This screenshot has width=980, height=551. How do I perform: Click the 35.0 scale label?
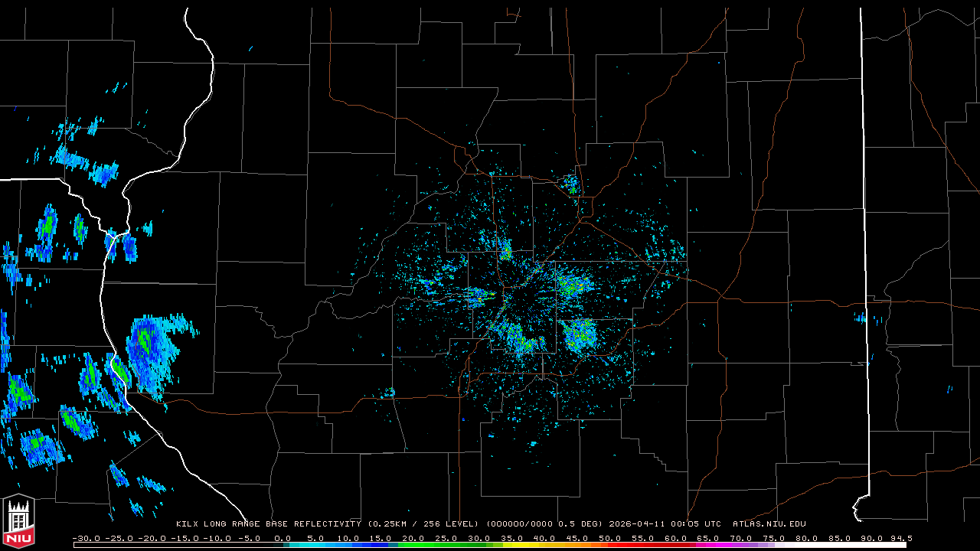click(513, 539)
